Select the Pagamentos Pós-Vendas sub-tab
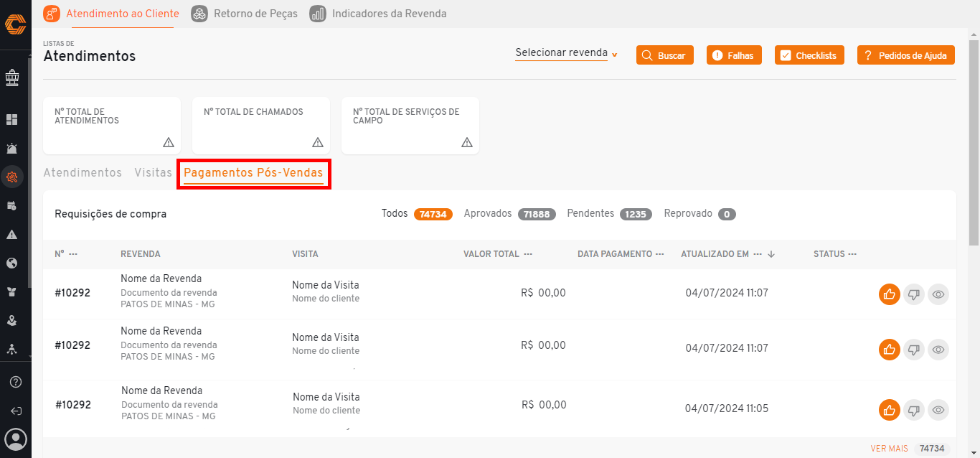 click(x=253, y=173)
